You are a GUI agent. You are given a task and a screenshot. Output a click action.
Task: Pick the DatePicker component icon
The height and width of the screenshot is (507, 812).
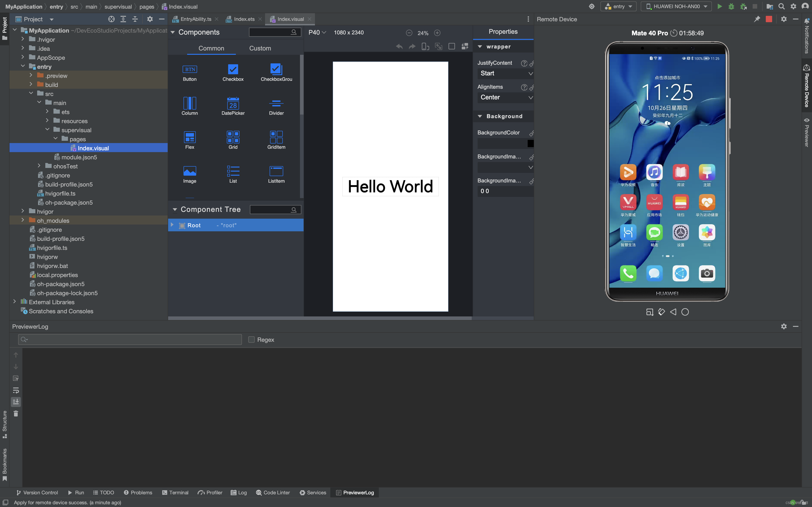(233, 103)
